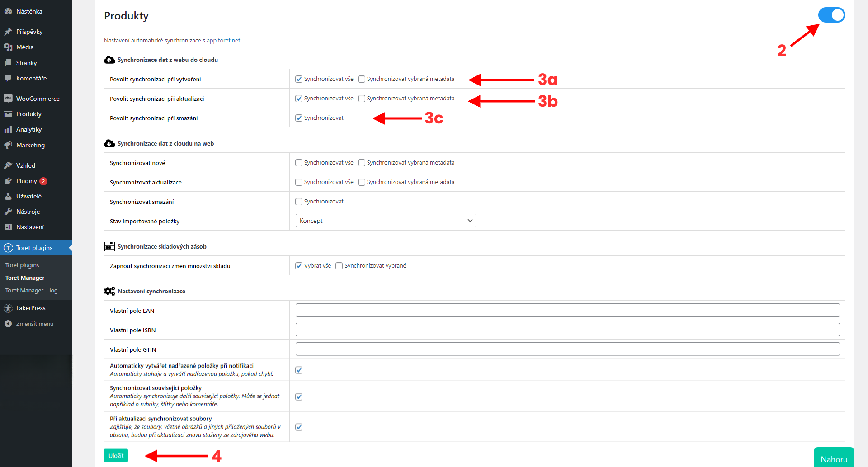Check Synchronizovat vše for Synchronizovat nové
This screenshot has height=467, width=868.
coord(299,163)
